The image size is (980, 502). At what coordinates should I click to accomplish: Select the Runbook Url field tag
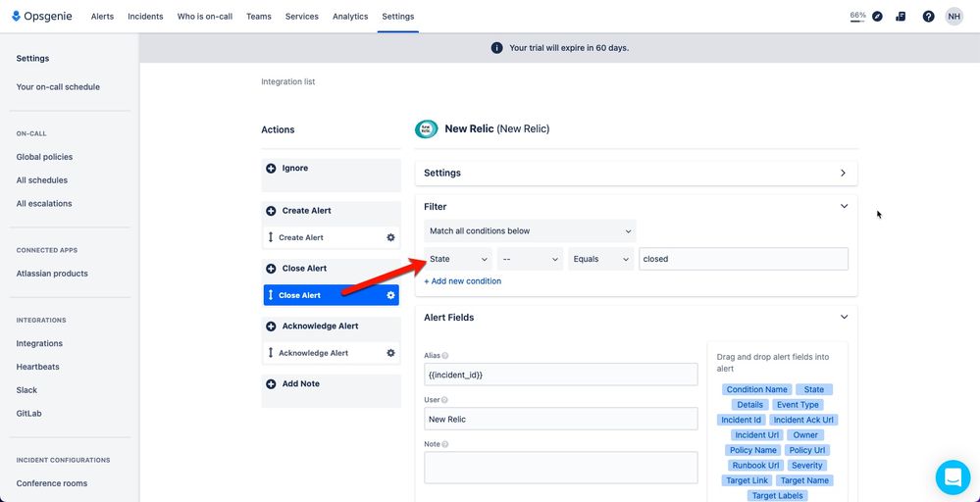[x=755, y=466]
